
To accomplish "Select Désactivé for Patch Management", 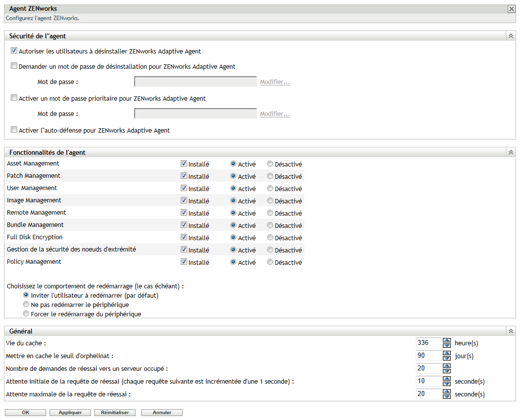I will (270, 176).
